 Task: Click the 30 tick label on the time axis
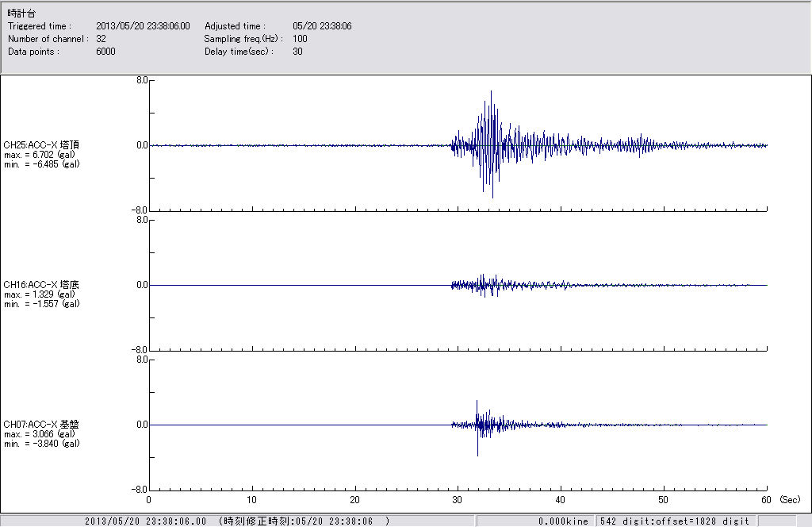pyautogui.click(x=458, y=500)
